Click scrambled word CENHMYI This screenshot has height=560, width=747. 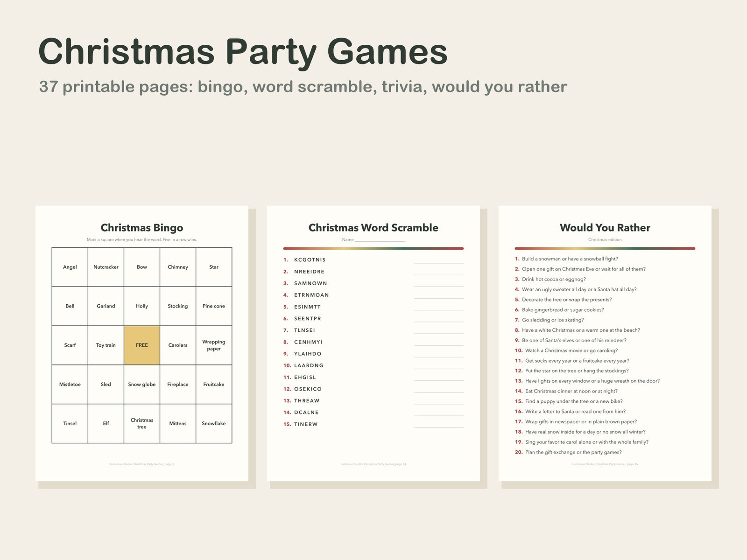pos(308,342)
